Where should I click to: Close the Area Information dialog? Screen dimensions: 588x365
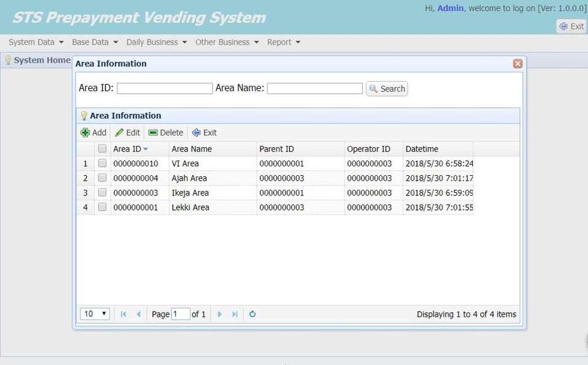pos(518,64)
